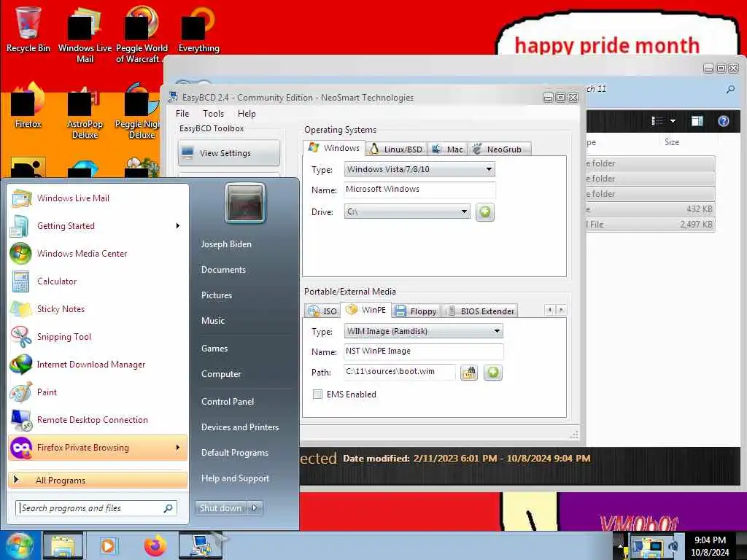The height and width of the screenshot is (560, 747).
Task: Open Devices and Printers link
Action: click(x=239, y=427)
